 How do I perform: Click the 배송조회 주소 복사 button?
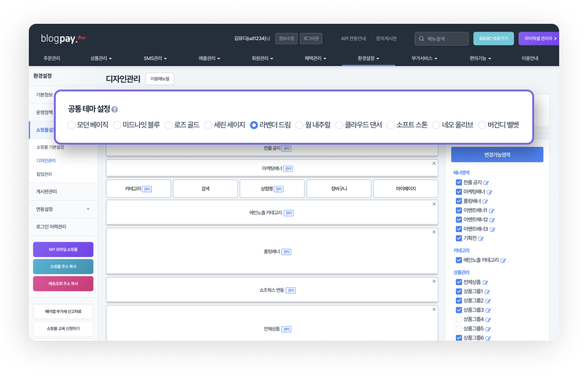63,284
